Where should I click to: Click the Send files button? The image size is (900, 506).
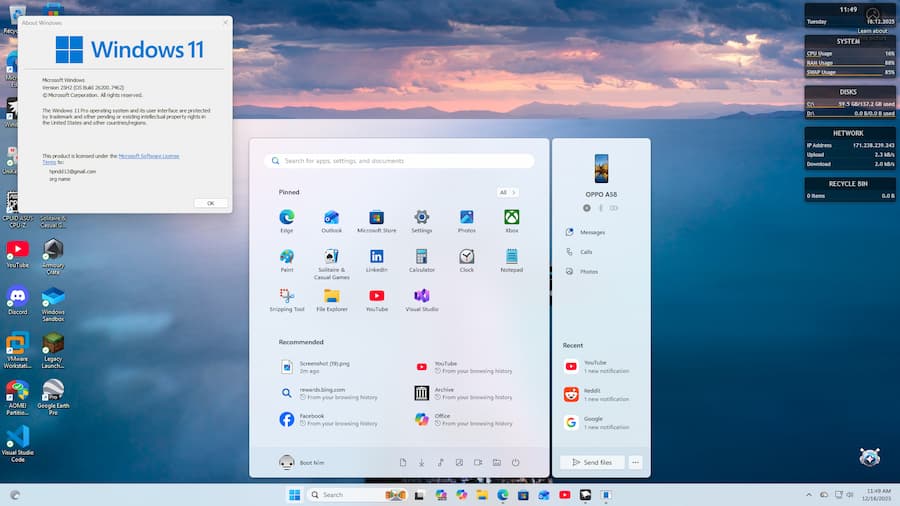click(592, 463)
